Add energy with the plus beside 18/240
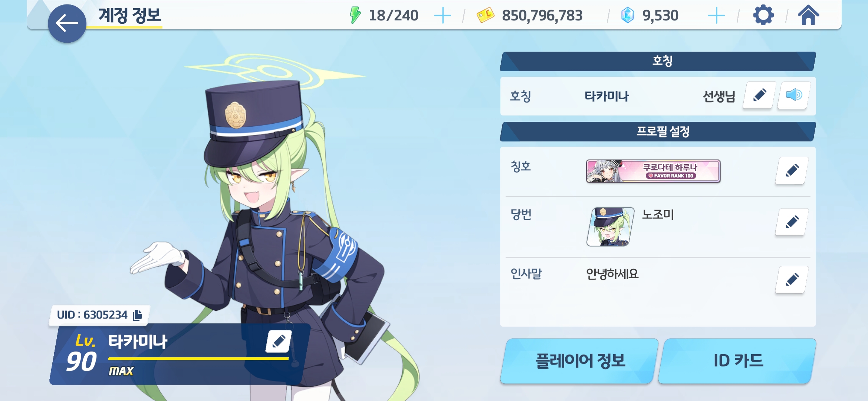Viewport: 868px width, 401px height. tap(442, 16)
